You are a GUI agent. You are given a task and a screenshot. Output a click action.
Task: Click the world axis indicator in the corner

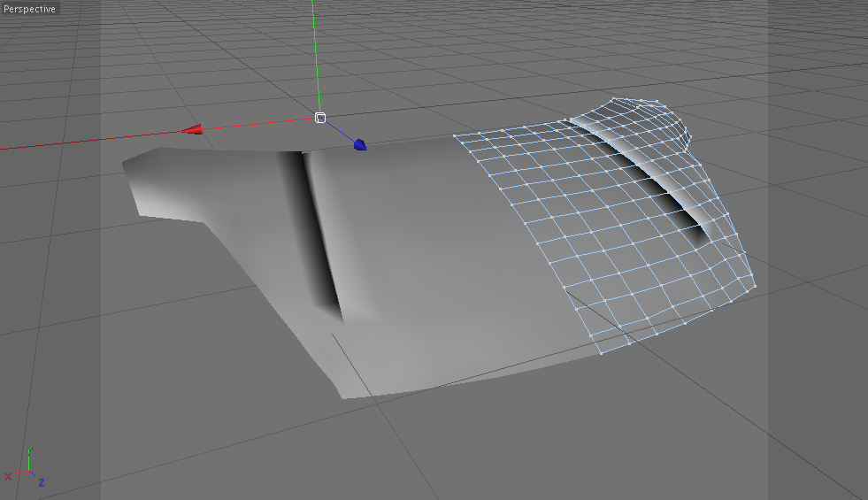click(25, 468)
